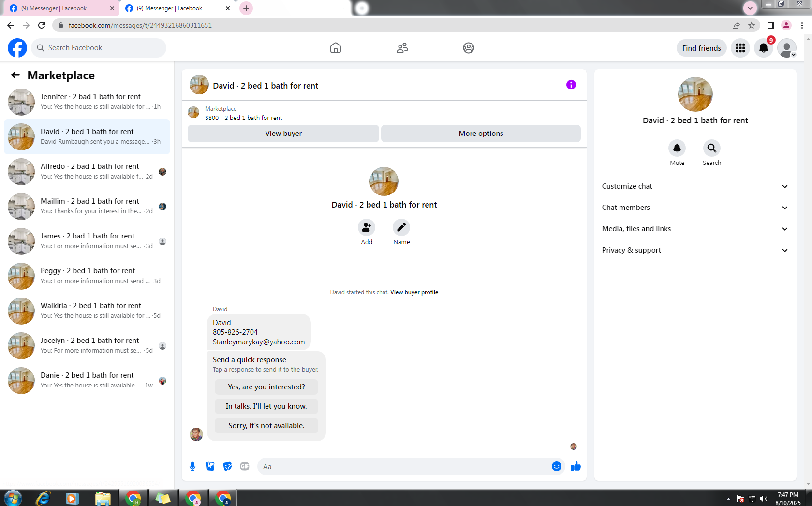Open the Facebook menu grid icon
The width and height of the screenshot is (812, 506).
pyautogui.click(x=740, y=48)
